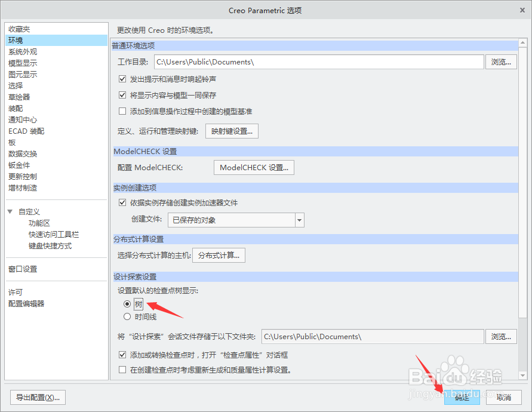The height and width of the screenshot is (412, 532).
Task: Select 自定义 item in sidebar
Action: pyautogui.click(x=29, y=212)
